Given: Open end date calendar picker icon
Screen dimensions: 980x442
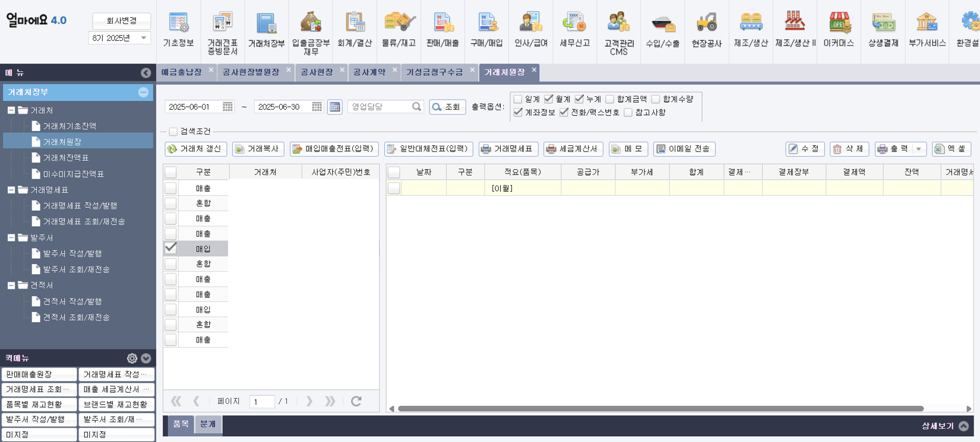Looking at the screenshot, I should point(317,107).
